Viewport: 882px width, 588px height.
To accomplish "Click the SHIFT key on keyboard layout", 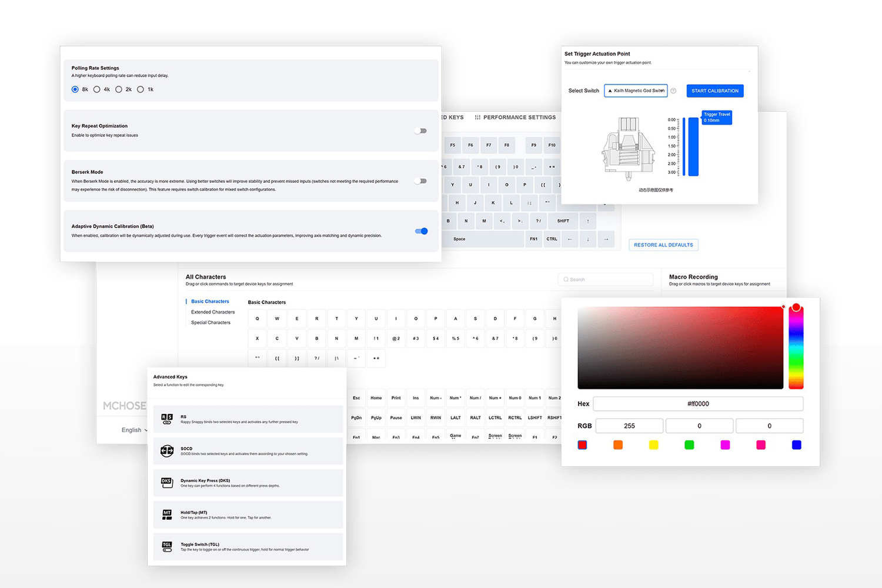I will [x=563, y=221].
